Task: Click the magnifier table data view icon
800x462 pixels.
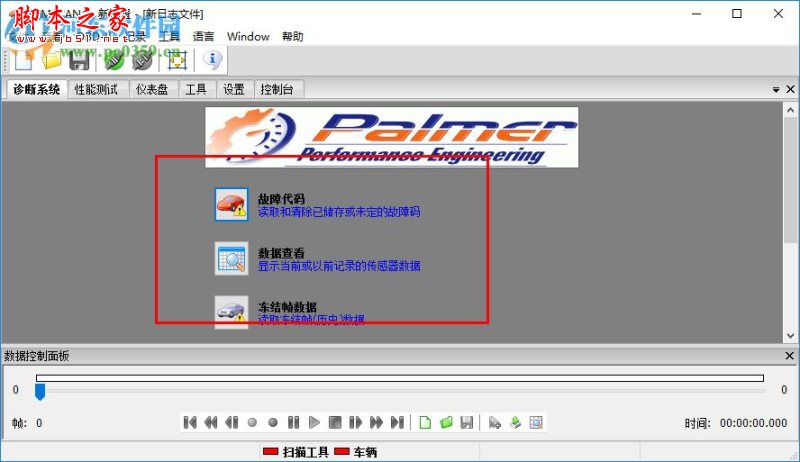Action: (x=231, y=258)
